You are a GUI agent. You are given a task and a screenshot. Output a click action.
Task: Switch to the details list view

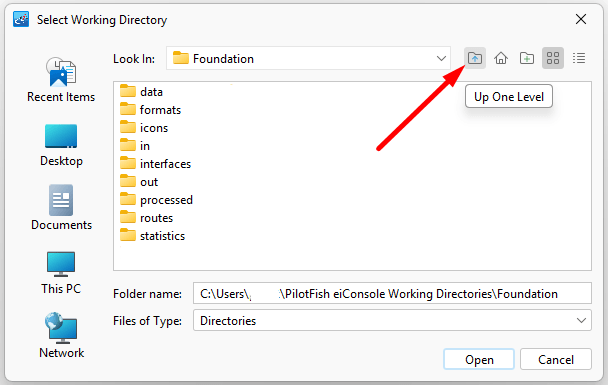tap(579, 59)
